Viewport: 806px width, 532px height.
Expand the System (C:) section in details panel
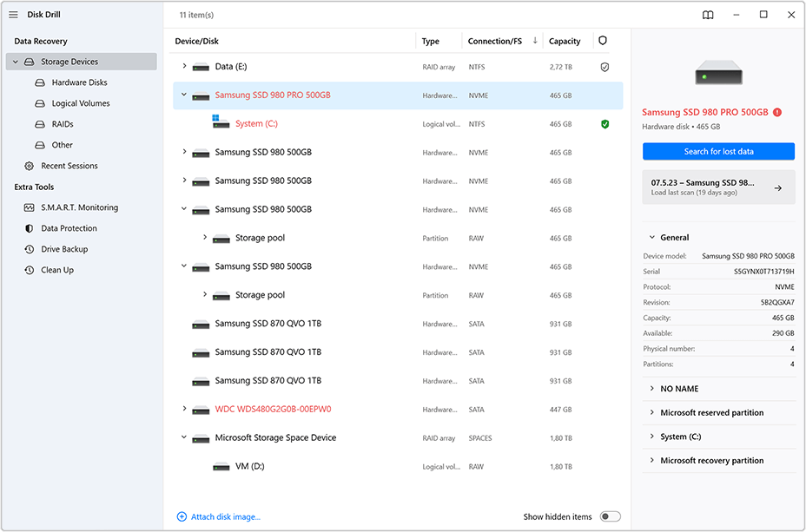(x=651, y=437)
